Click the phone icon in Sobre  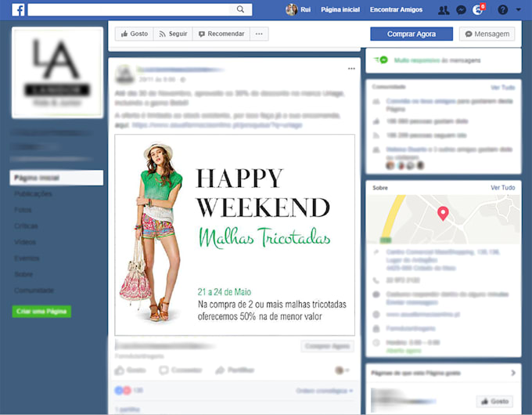click(376, 280)
